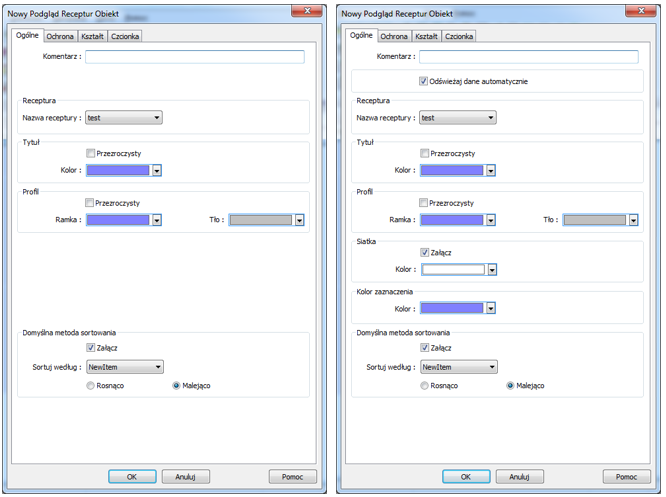Expand Ramka color arrow in right dialog
The image size is (666, 497).
point(491,220)
